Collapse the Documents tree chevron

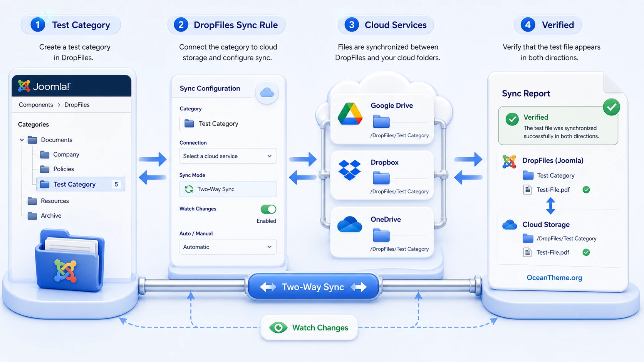coord(22,140)
